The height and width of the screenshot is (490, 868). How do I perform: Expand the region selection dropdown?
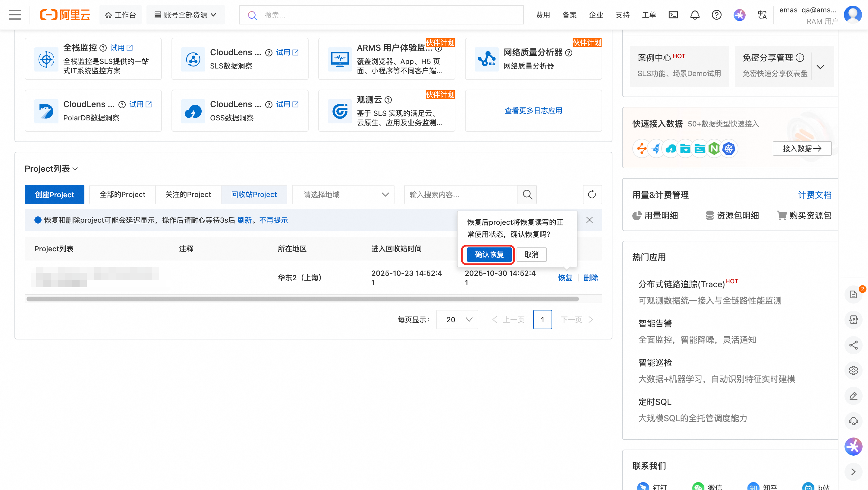point(343,195)
